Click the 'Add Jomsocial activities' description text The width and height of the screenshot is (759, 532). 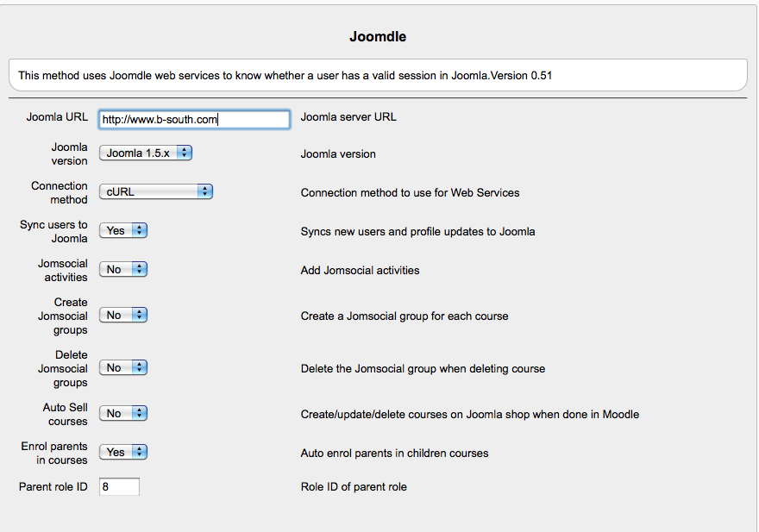360,271
